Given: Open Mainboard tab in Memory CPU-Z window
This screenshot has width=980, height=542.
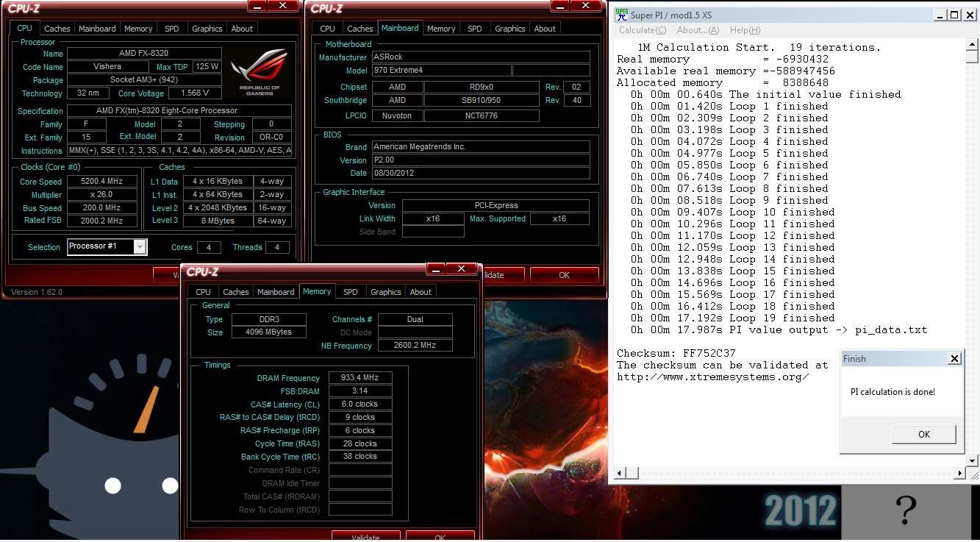Looking at the screenshot, I should pos(276,292).
